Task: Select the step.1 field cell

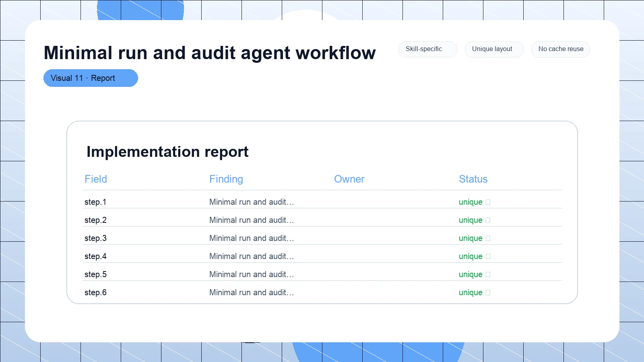Action: pos(95,202)
